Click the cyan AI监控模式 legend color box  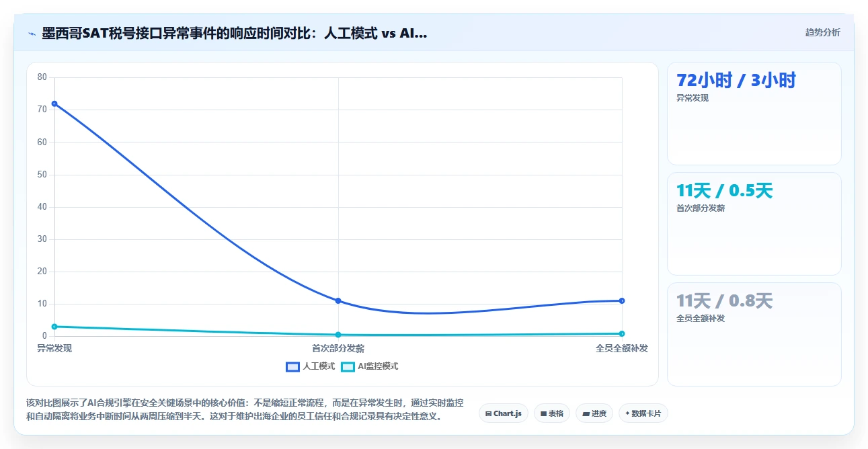(348, 367)
